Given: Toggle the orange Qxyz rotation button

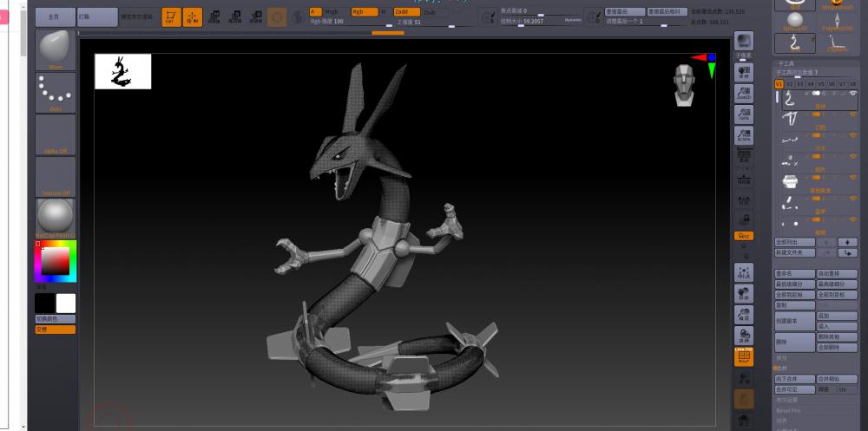Looking at the screenshot, I should click(744, 236).
